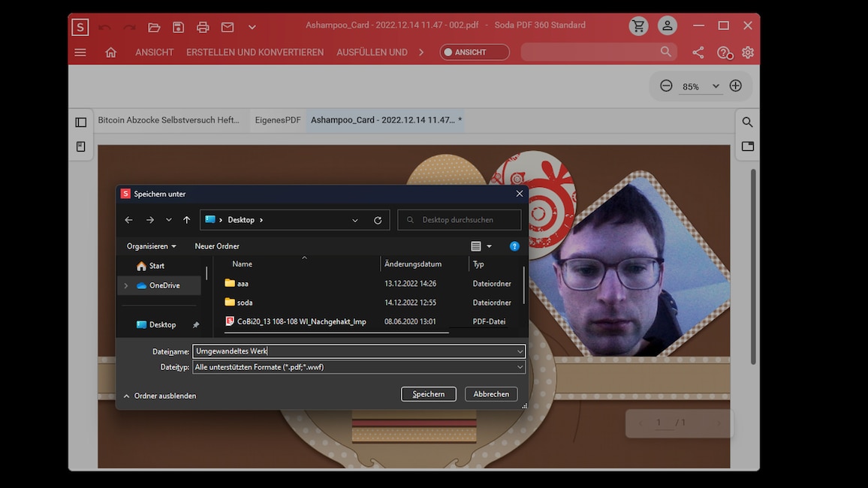The height and width of the screenshot is (488, 868).
Task: Open the bookmarks panel icon
Action: pos(81,146)
